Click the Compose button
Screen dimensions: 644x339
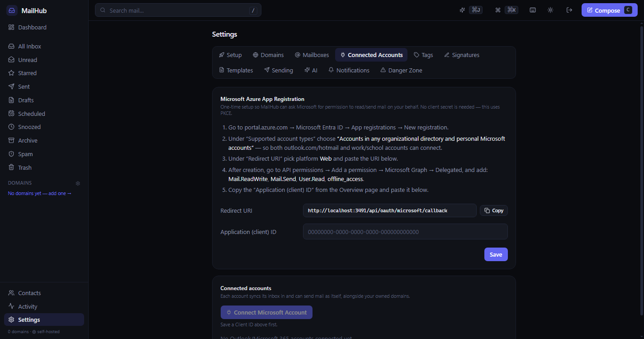609,10
